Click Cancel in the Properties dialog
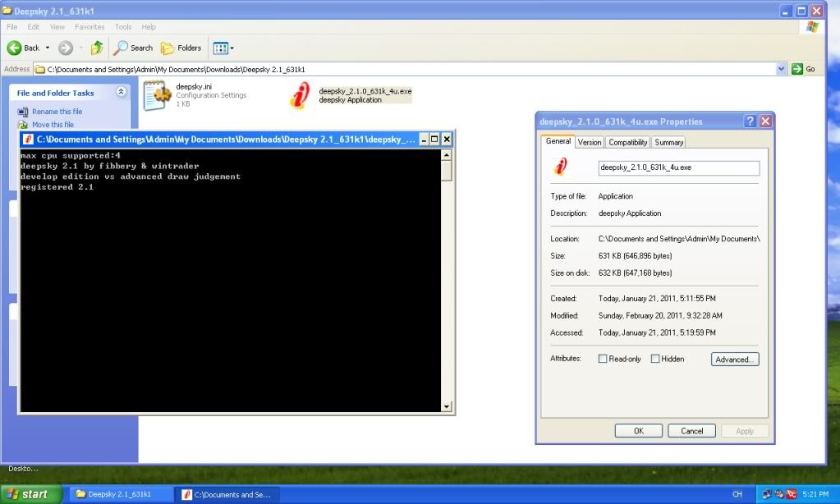Image resolution: width=840 pixels, height=504 pixels. pos(691,431)
